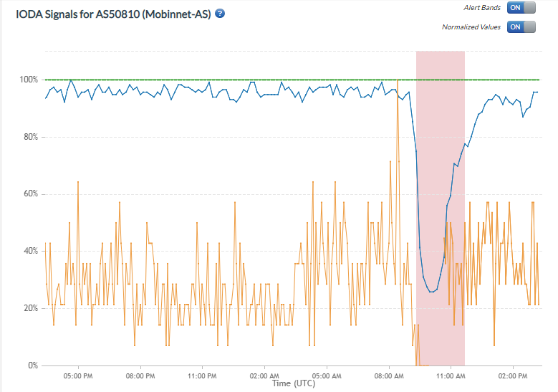Click the 08:00 AM time axis label

click(x=389, y=375)
